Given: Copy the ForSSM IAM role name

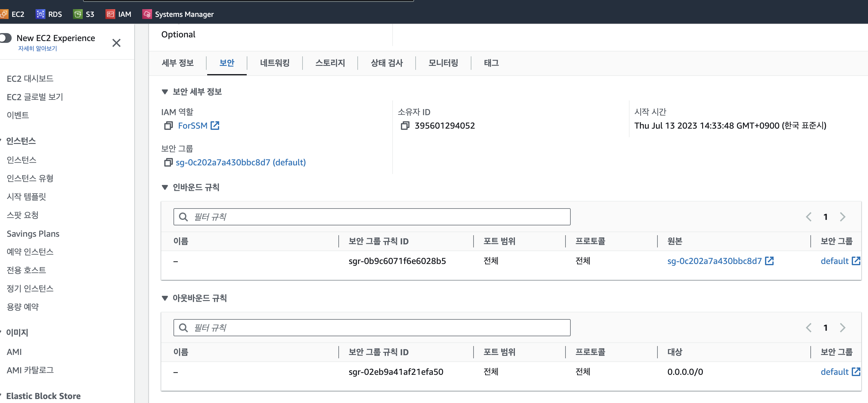Looking at the screenshot, I should (168, 126).
